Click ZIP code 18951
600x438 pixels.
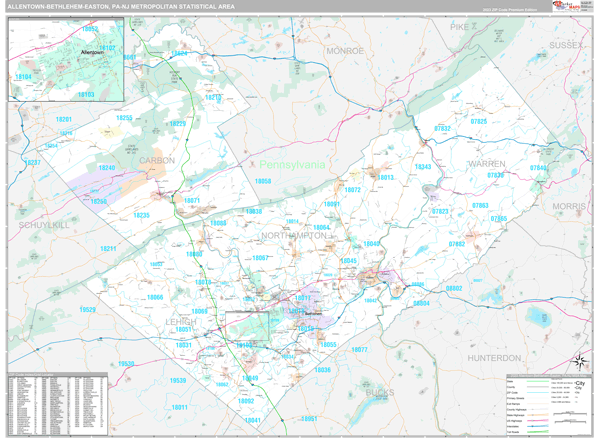pyautogui.click(x=309, y=419)
